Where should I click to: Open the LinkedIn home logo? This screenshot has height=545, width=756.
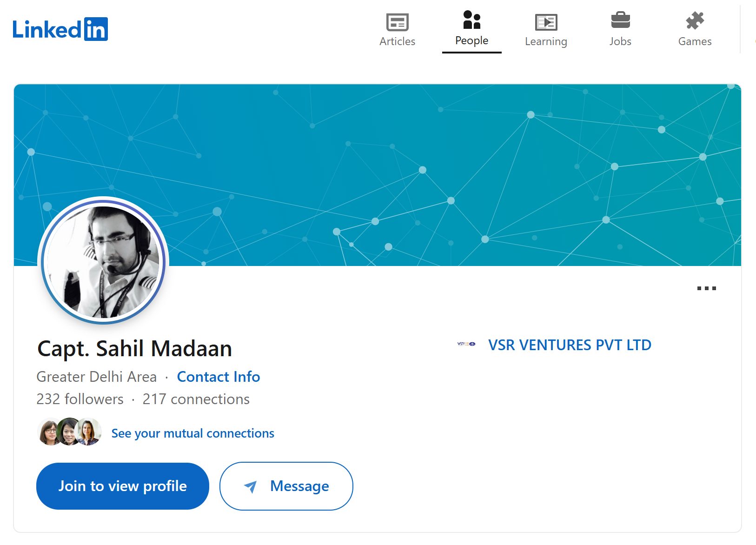60,29
